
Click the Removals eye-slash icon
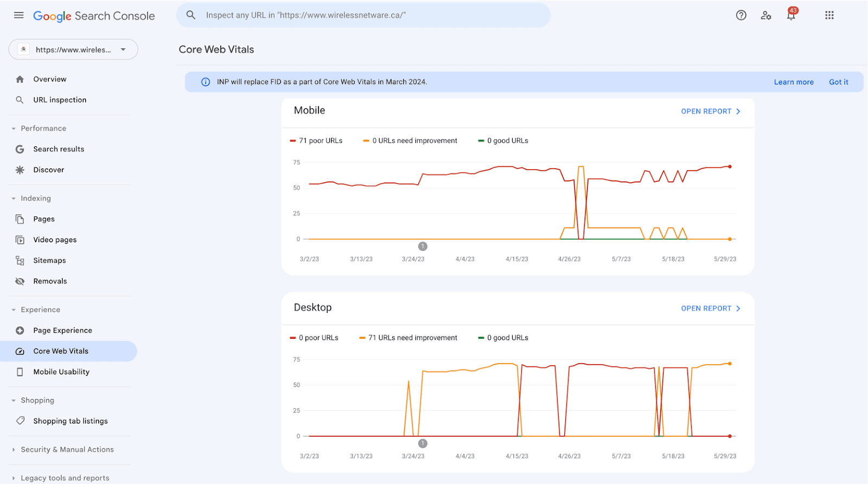pyautogui.click(x=20, y=281)
